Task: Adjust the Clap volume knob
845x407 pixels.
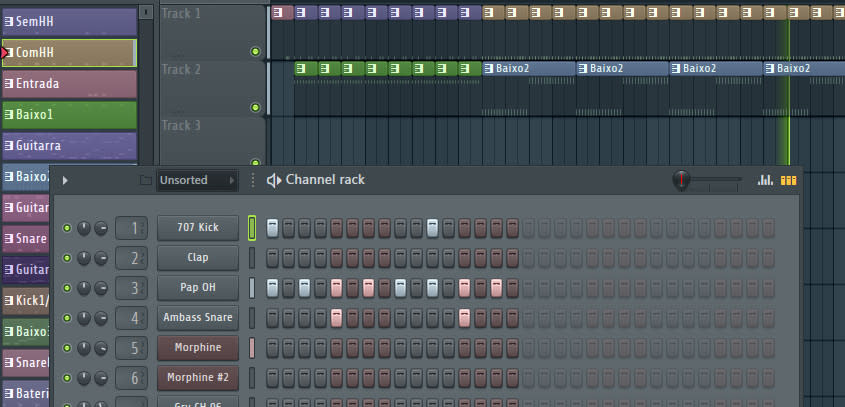Action: (x=101, y=258)
